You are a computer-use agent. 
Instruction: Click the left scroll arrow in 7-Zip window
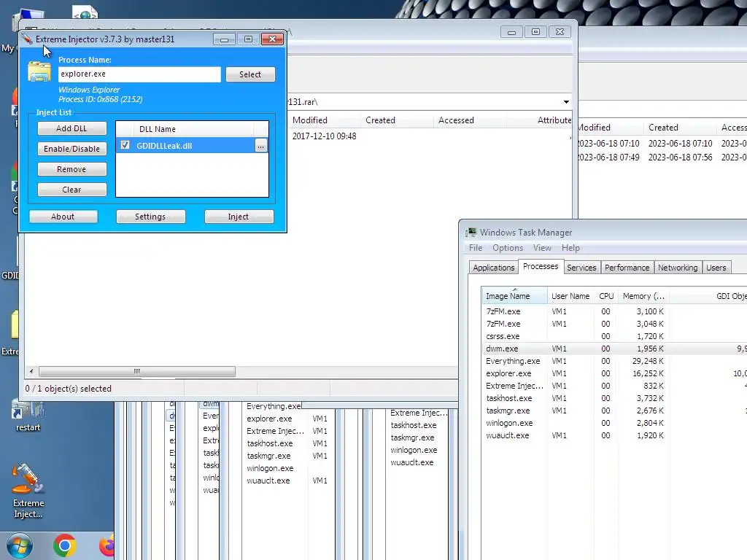pos(31,371)
